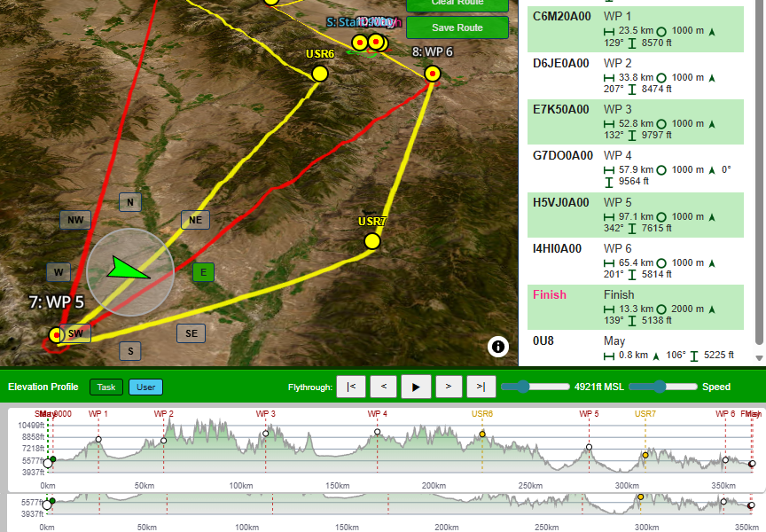This screenshot has height=532, width=766.
Task: Select the green E compass direction button
Action: coord(203,272)
